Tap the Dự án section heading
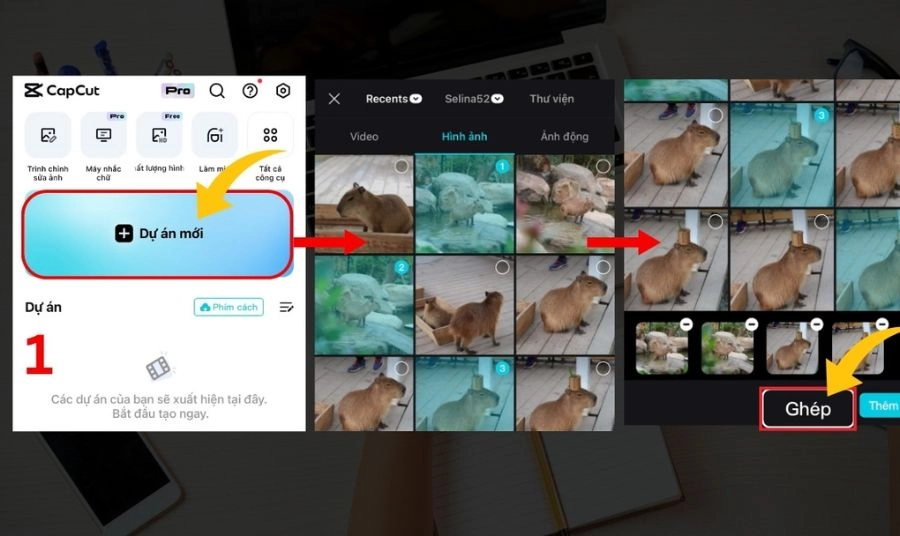The height and width of the screenshot is (536, 900). (43, 307)
